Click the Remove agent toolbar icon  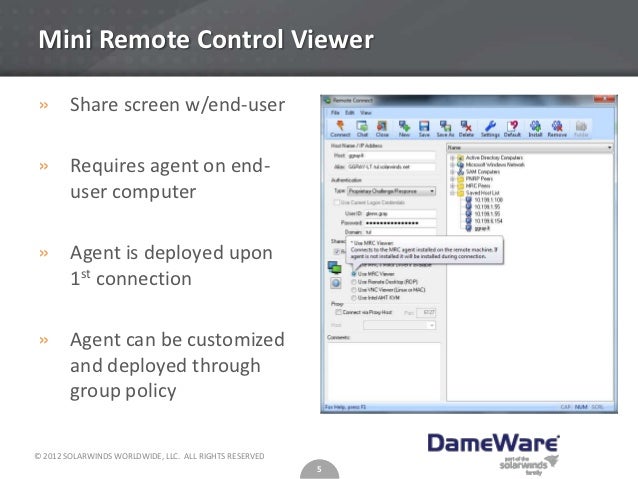coord(557,129)
